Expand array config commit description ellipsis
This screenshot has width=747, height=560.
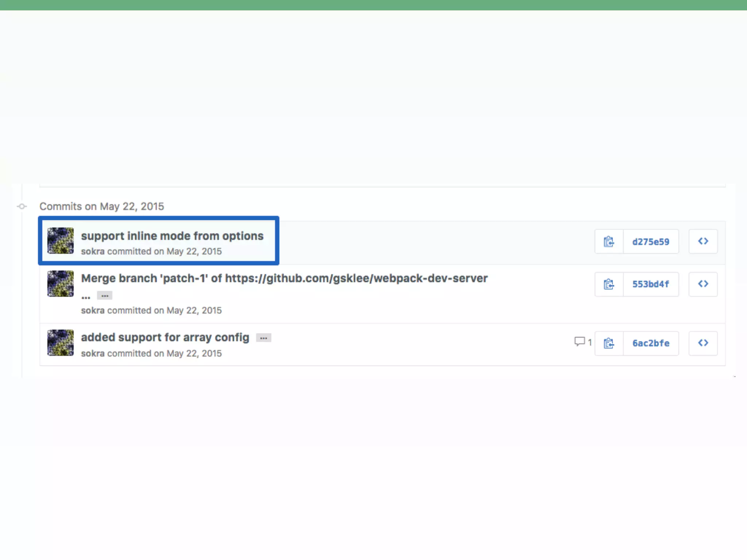tap(263, 338)
